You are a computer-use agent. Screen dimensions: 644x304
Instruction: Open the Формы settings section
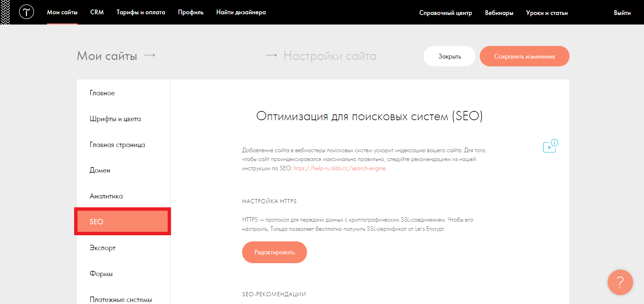point(101,274)
